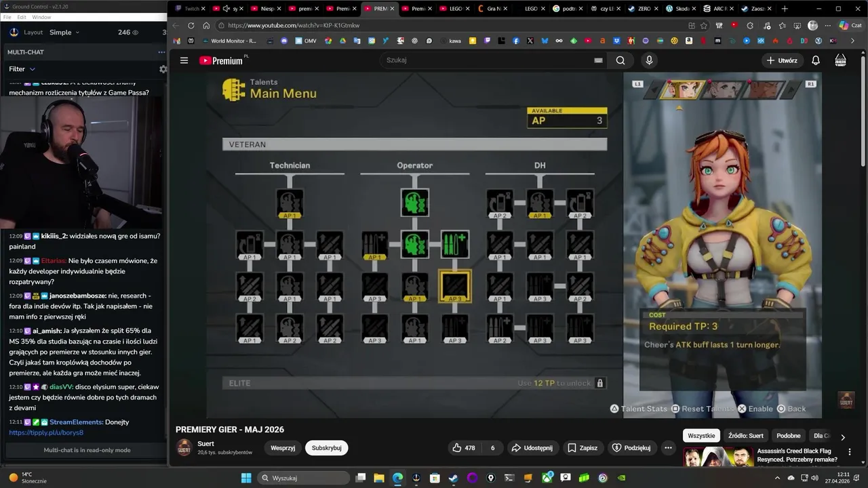Click the YouTube Premium logo
The image size is (868, 488).
(221, 60)
